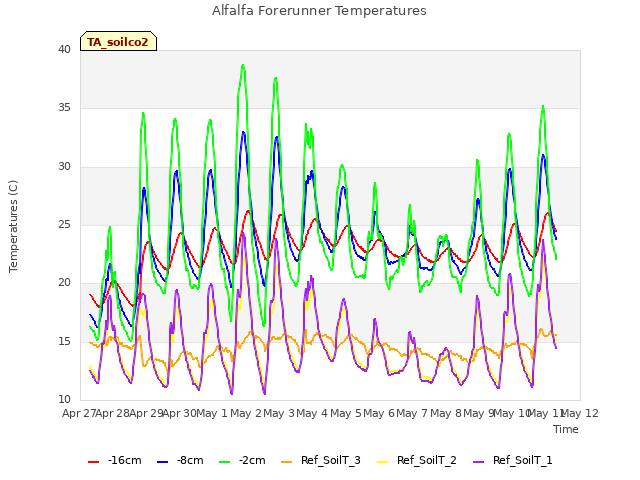Click the yellow Ref_SoilT_2 legend marker
Screen dimensions: 640x480
(382, 462)
